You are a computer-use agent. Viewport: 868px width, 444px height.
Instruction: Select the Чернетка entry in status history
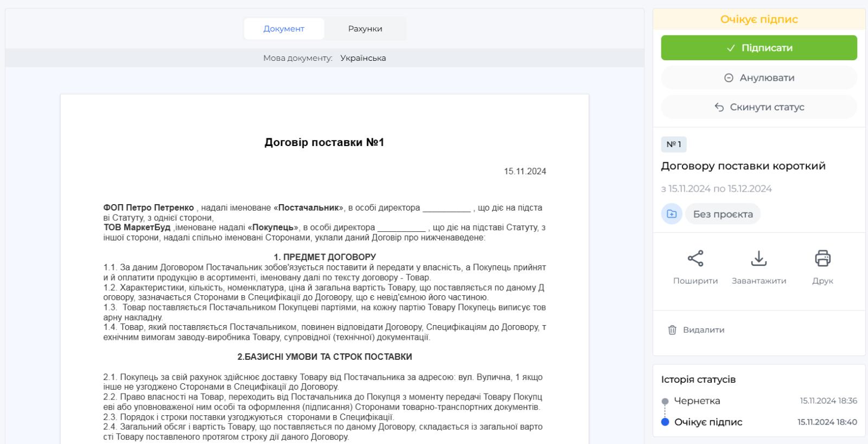click(697, 401)
